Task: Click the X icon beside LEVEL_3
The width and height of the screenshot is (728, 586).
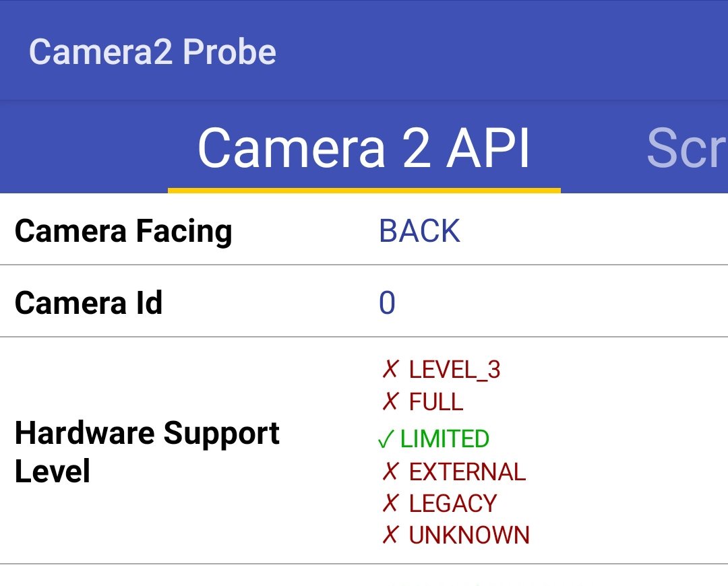Action: pos(390,369)
